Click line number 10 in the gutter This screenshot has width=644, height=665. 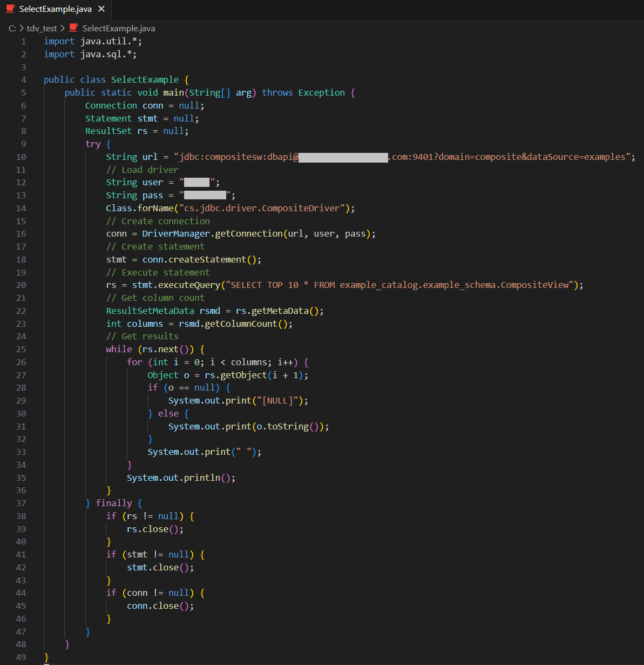pos(21,157)
